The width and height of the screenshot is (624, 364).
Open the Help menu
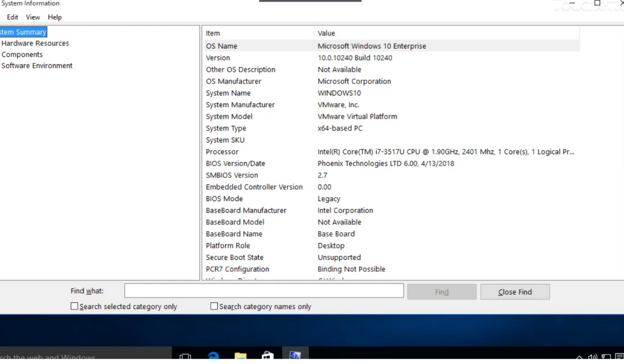click(55, 17)
